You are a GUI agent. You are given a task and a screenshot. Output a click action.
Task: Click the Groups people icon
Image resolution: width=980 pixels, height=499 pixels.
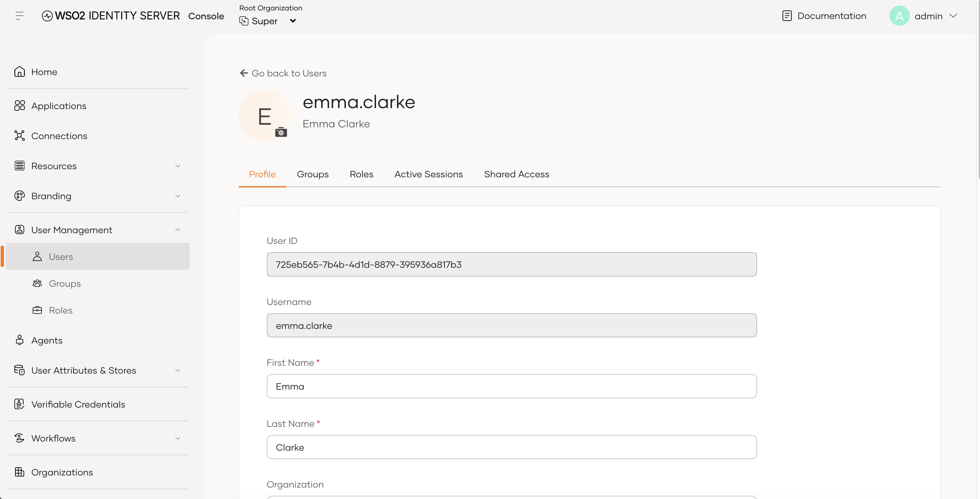(x=37, y=283)
